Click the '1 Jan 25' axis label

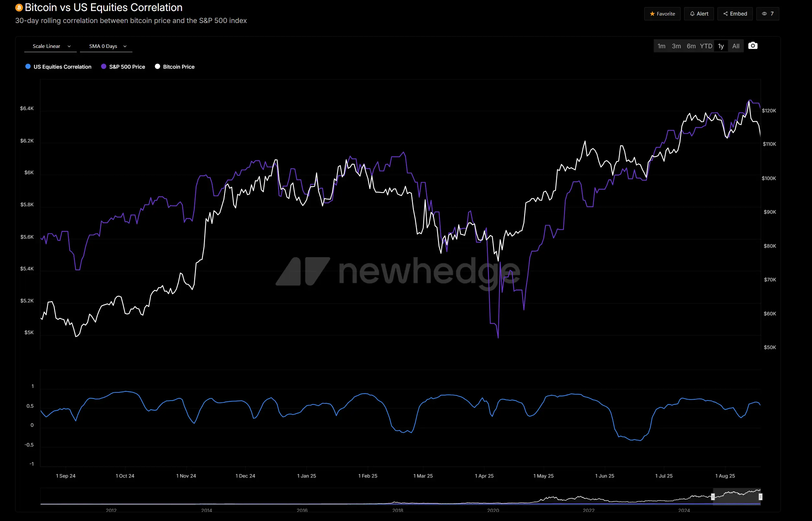pos(306,476)
